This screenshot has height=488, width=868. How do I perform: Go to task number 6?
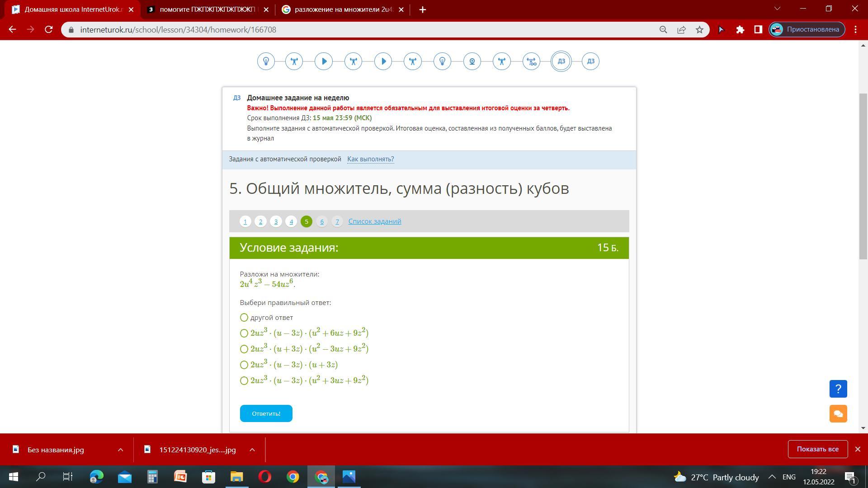pyautogui.click(x=321, y=221)
